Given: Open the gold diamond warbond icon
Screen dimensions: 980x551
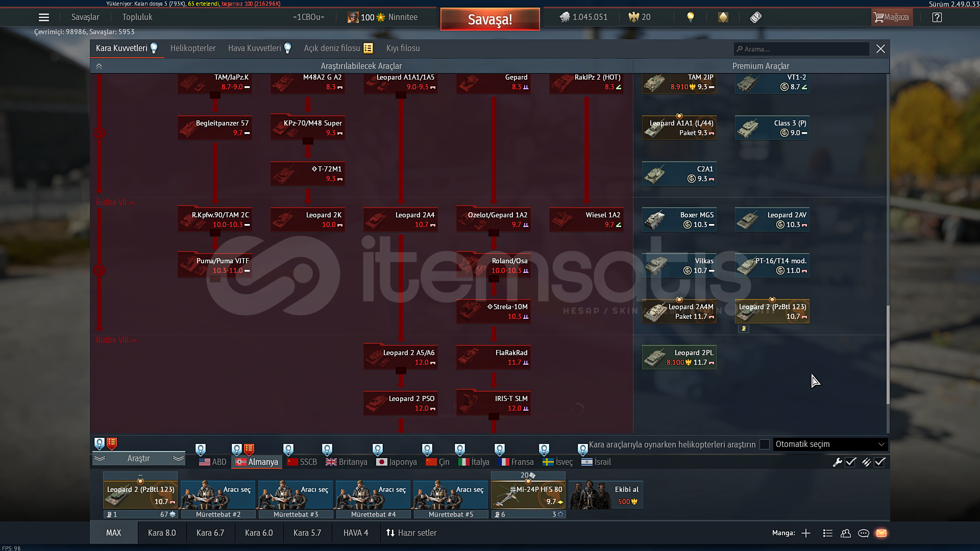Looking at the screenshot, I should [x=723, y=17].
